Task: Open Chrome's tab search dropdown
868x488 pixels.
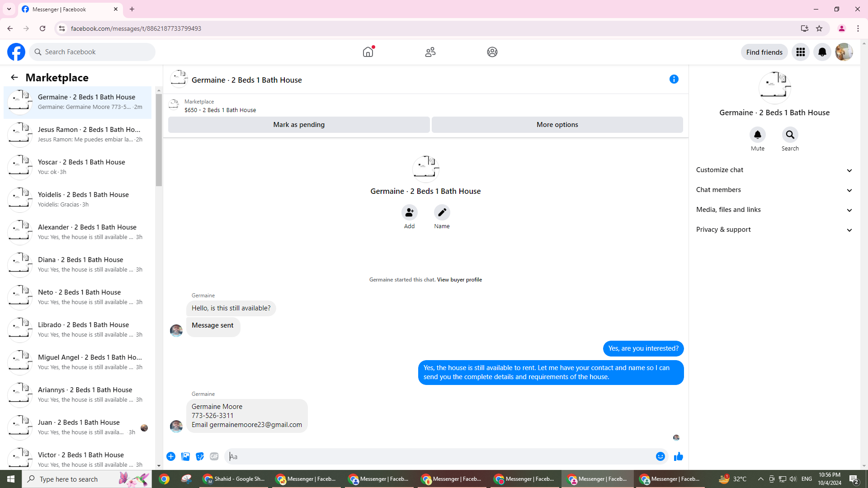Action: [9, 9]
